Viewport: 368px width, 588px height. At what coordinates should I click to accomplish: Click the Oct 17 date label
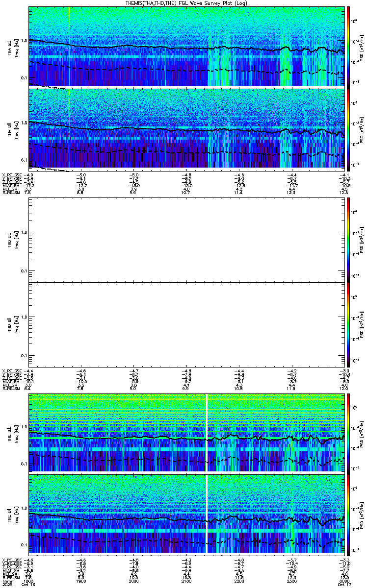[x=343, y=585]
